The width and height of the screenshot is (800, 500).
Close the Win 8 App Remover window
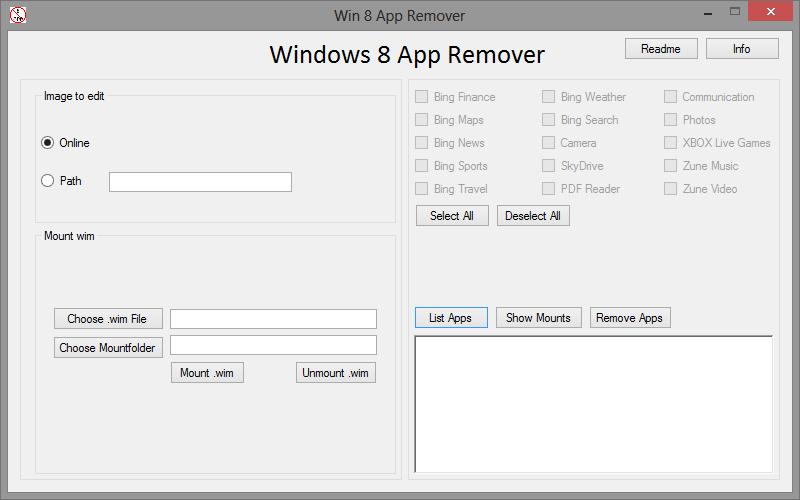(770, 12)
